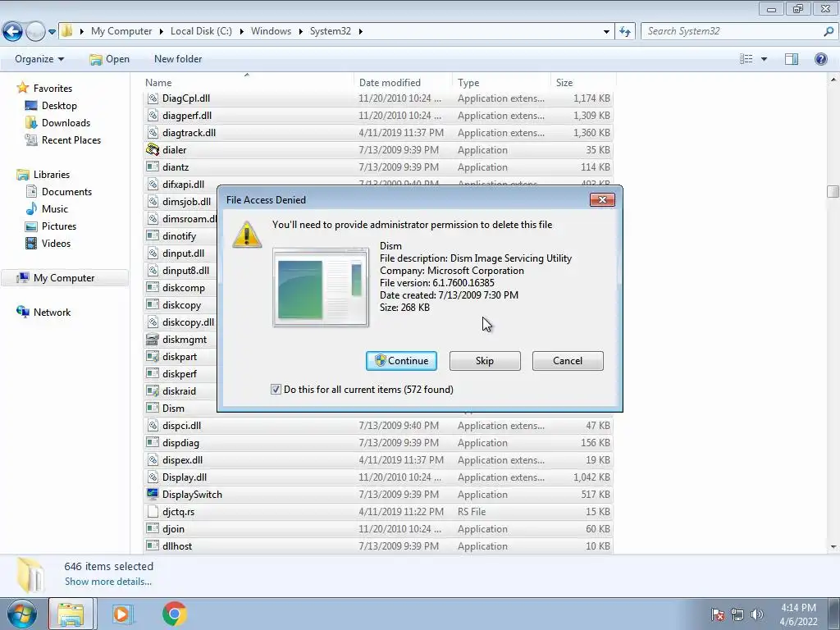Open Google Chrome from the taskbar
The height and width of the screenshot is (630, 840).
click(x=174, y=614)
